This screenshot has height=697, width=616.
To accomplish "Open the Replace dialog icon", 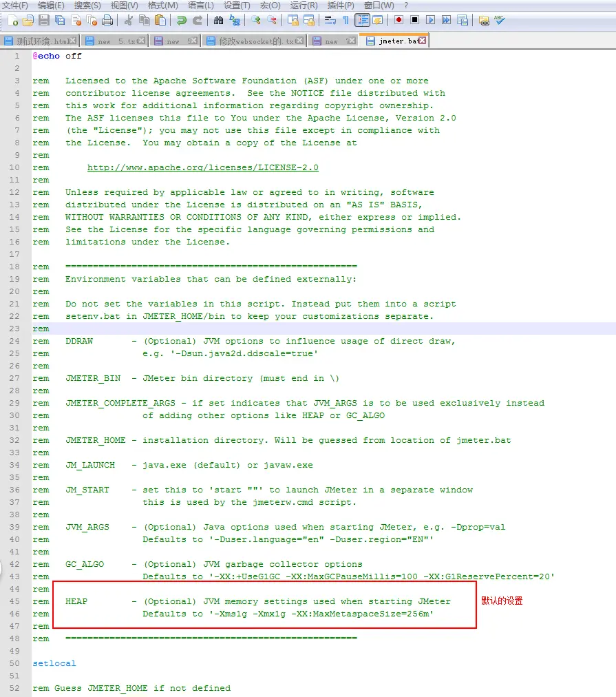I will coord(235,21).
